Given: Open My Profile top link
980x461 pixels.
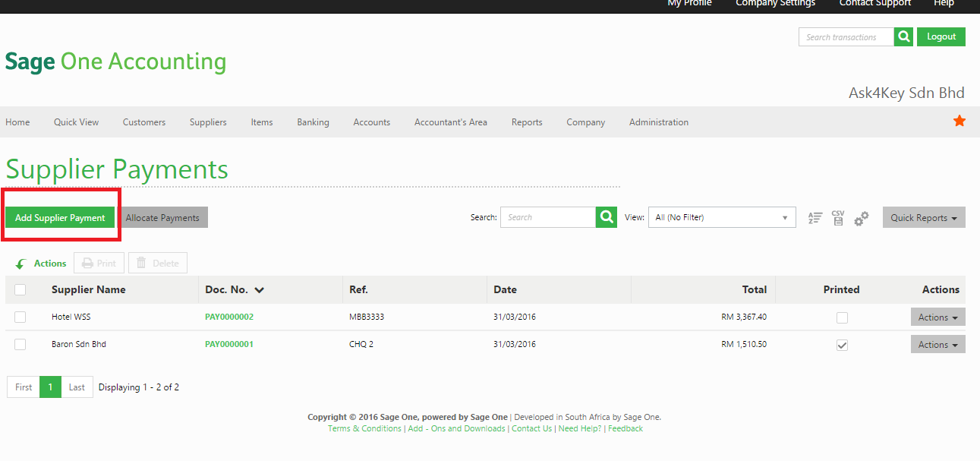Looking at the screenshot, I should (689, 4).
